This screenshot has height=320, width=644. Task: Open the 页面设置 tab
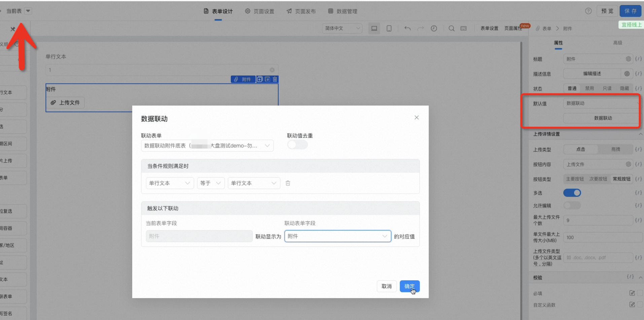pyautogui.click(x=259, y=11)
